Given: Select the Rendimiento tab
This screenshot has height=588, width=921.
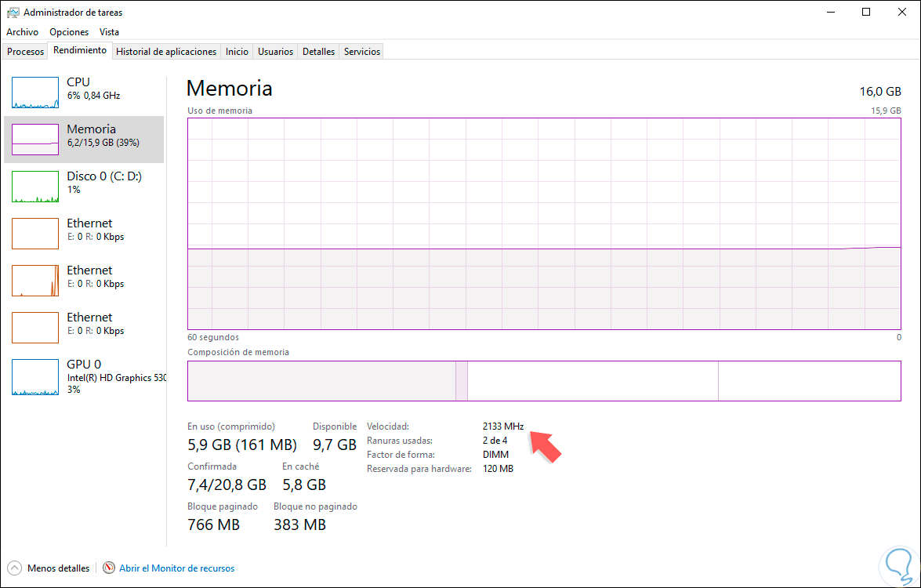Looking at the screenshot, I should [80, 50].
